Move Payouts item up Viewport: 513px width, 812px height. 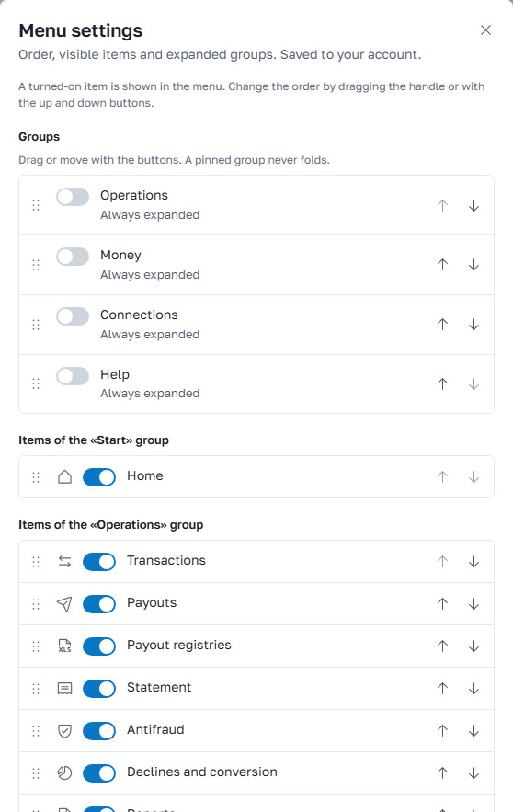click(442, 604)
